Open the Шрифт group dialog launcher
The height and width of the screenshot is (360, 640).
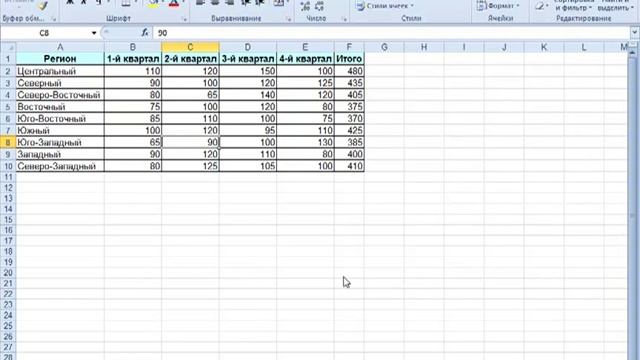click(x=184, y=19)
